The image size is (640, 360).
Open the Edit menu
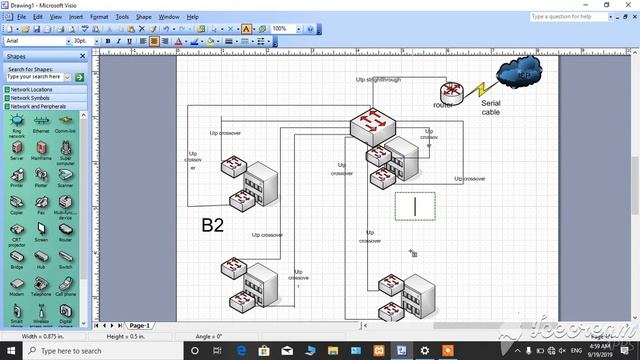tap(38, 17)
